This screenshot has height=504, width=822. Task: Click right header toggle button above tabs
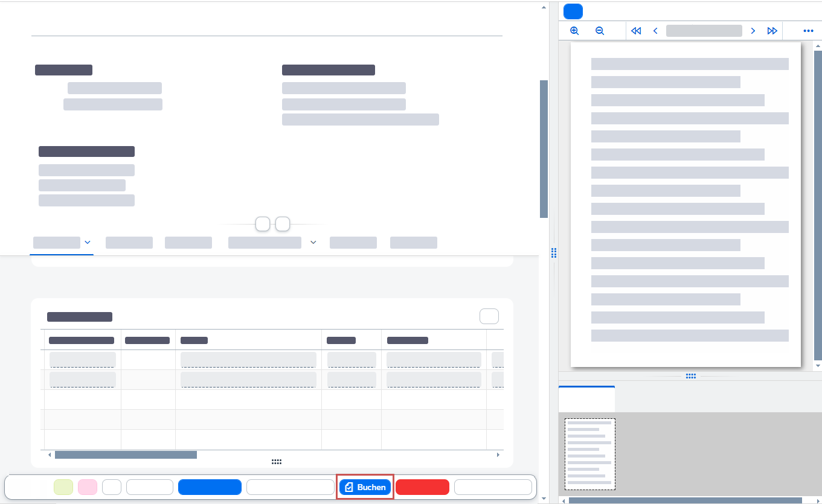(283, 224)
